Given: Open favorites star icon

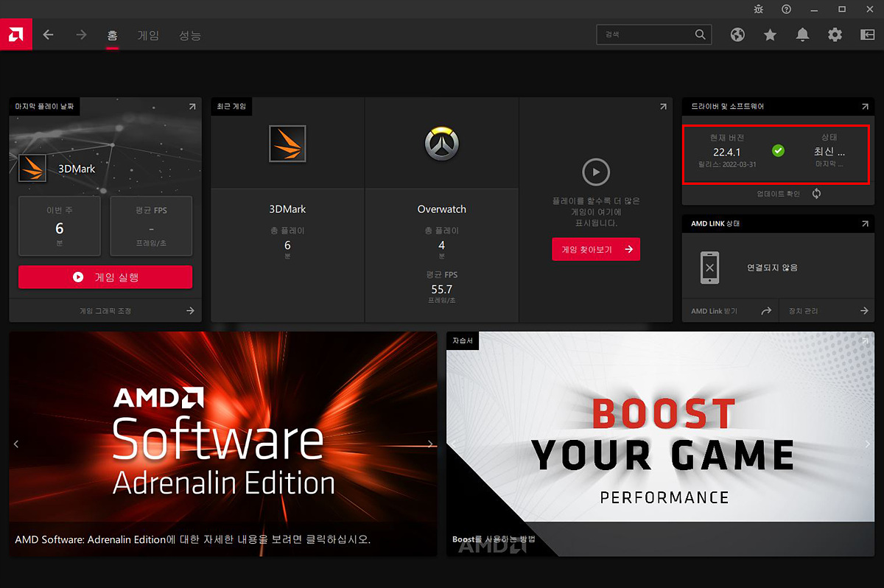Looking at the screenshot, I should point(770,35).
